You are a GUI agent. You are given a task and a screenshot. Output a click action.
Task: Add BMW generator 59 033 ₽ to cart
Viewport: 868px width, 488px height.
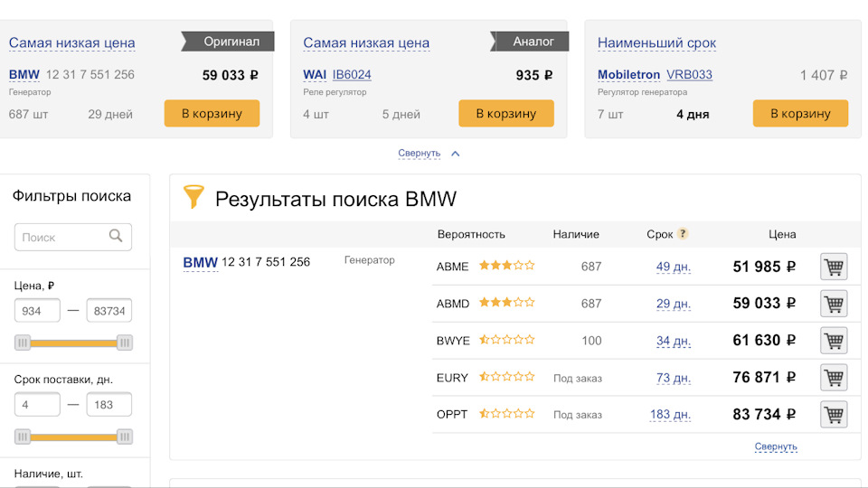click(x=212, y=114)
